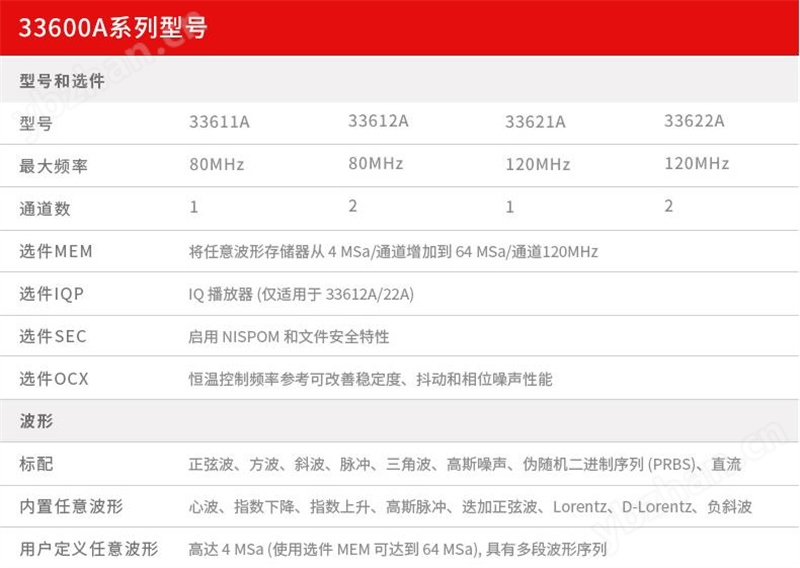Image resolution: width=800 pixels, height=568 pixels.
Task: Click the 将任意波形存储器从 4 MSa memory description
Action: (x=393, y=252)
